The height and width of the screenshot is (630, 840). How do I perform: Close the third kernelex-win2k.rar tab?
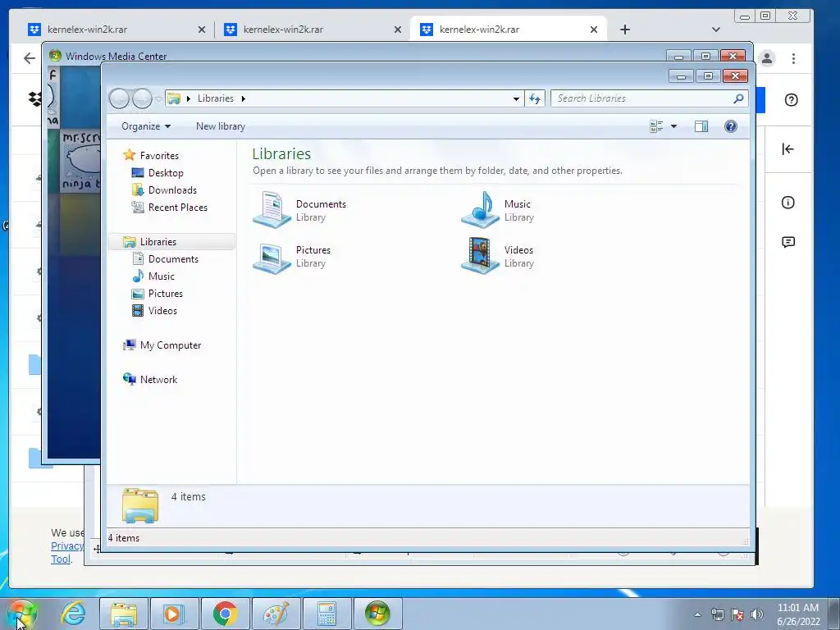pyautogui.click(x=594, y=30)
